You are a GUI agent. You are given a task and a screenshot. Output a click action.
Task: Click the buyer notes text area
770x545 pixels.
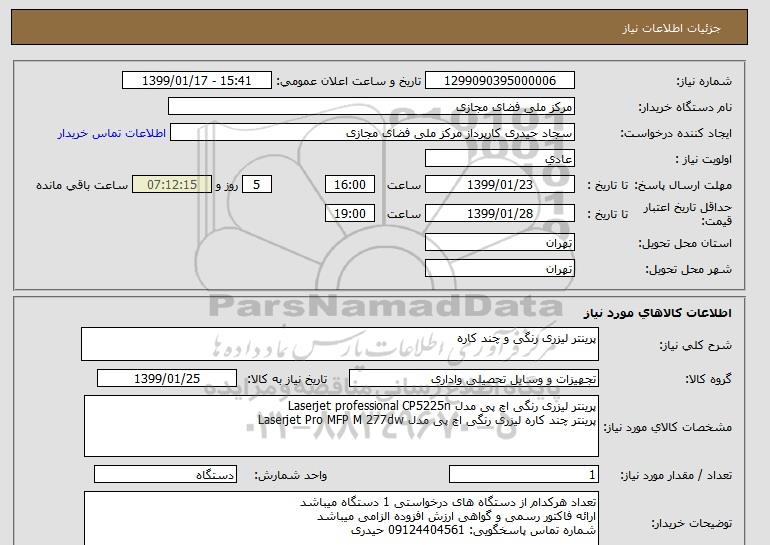pyautogui.click(x=341, y=518)
